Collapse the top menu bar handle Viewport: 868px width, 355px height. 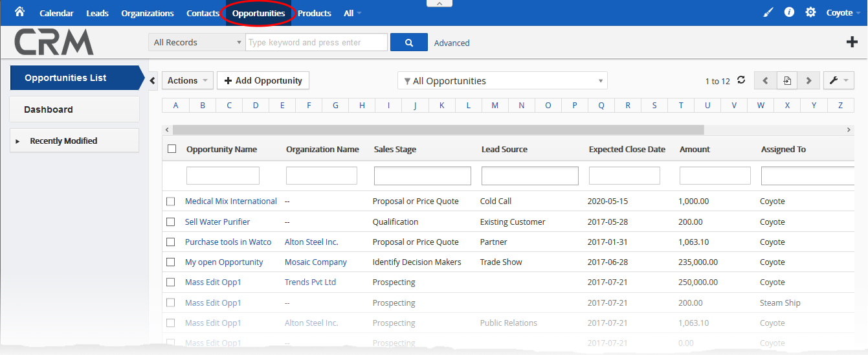coord(440,3)
